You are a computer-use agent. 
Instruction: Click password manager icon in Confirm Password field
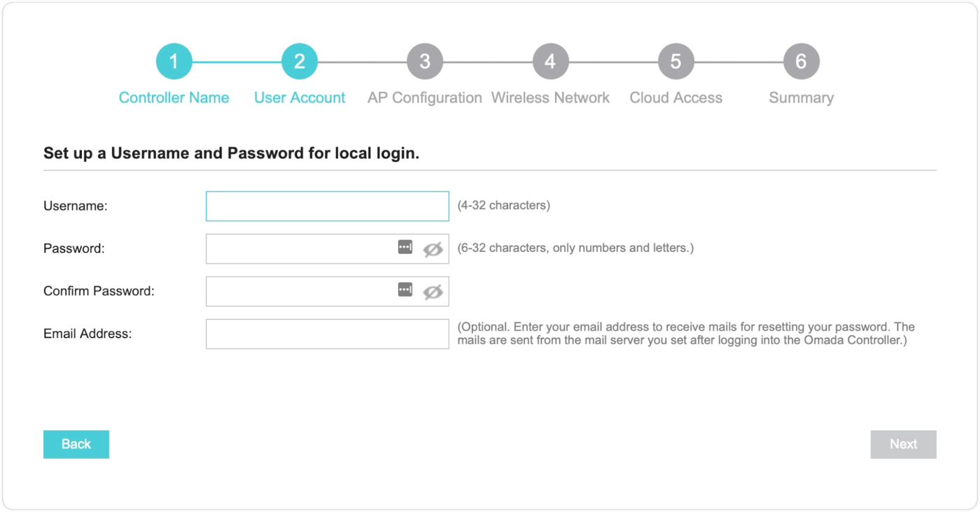click(x=405, y=290)
